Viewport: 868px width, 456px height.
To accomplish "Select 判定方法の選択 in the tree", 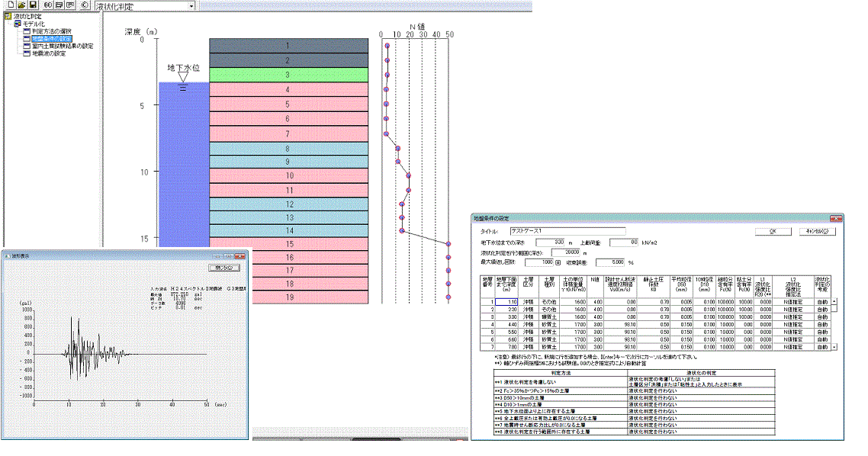I will 52,31.
